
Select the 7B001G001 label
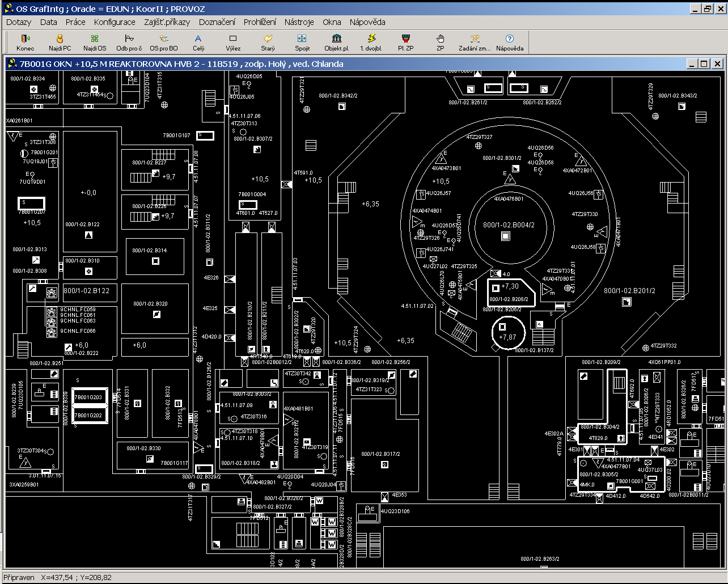tap(630, 481)
